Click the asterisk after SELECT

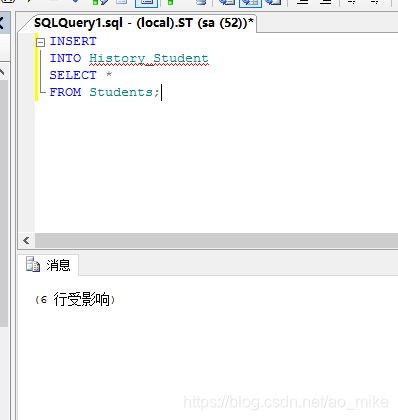coord(109,75)
